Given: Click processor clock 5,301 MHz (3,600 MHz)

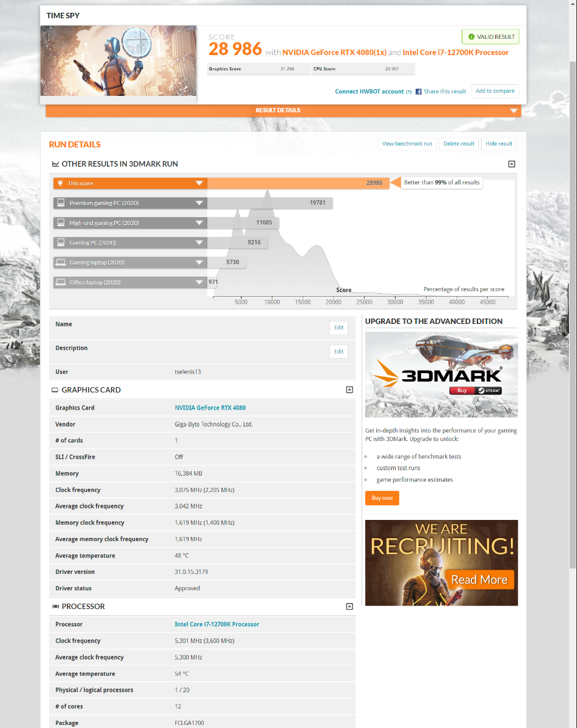Looking at the screenshot, I should pos(204,641).
